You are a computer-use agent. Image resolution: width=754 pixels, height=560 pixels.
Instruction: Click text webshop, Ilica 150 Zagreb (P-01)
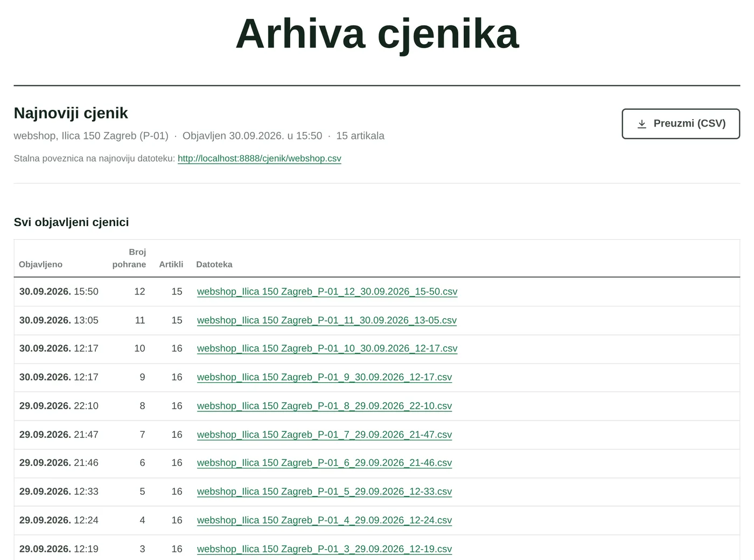pyautogui.click(x=91, y=136)
